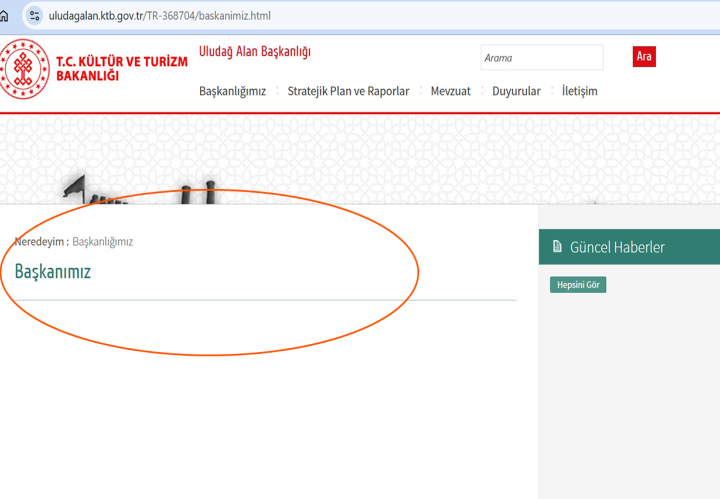Click the Neredeyim breadcrumb label

click(41, 241)
